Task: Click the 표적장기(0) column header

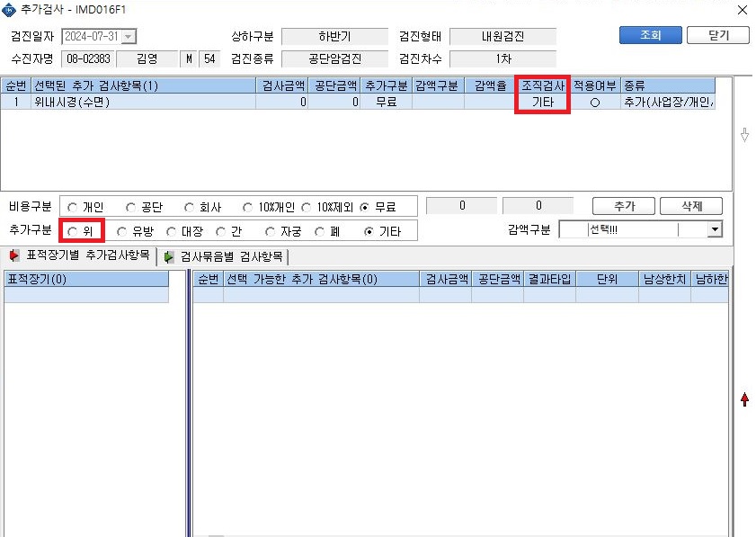Action: (86, 280)
